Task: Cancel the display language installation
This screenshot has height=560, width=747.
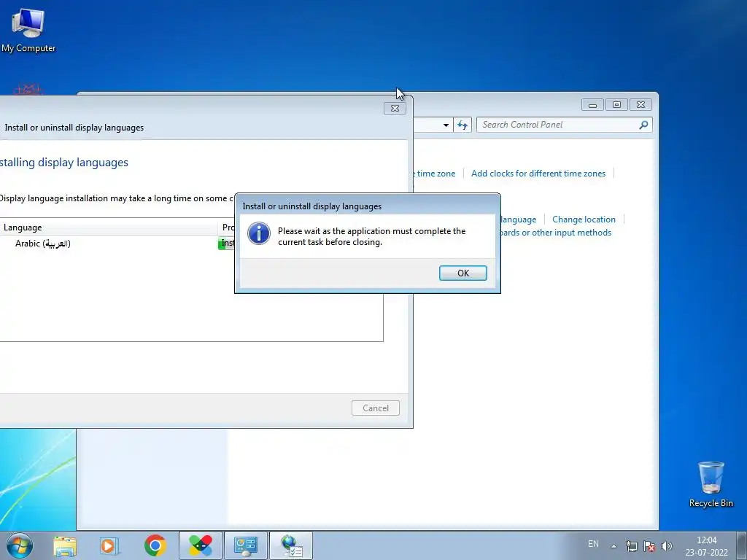Action: pyautogui.click(x=376, y=408)
